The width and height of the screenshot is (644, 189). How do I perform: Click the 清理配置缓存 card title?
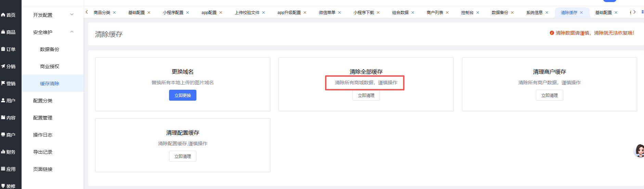[183, 133]
